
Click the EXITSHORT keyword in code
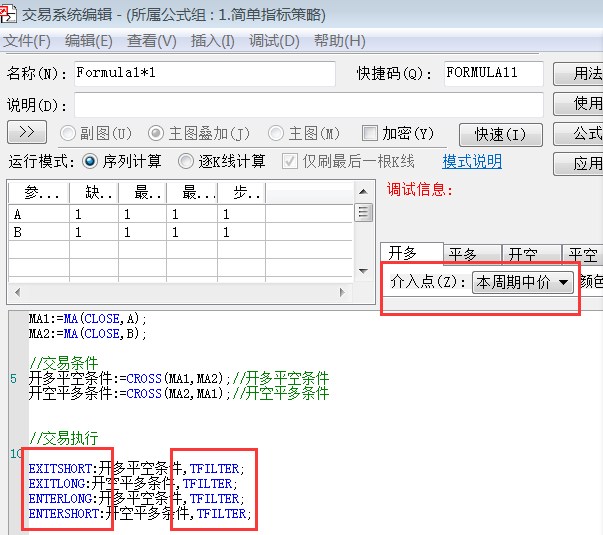[x=60, y=469]
